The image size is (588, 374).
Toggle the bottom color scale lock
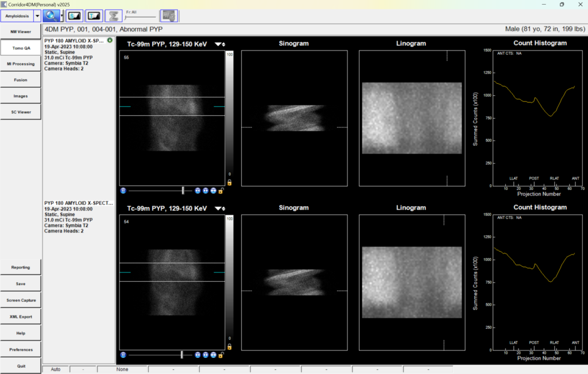pos(230,347)
